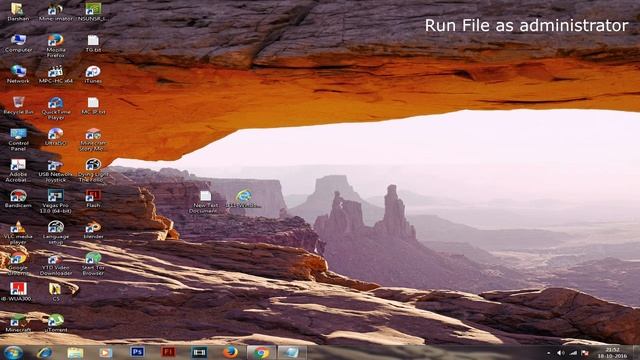The image size is (640, 360).
Task: Select the QuickTime Player shortcut
Action: click(56, 108)
